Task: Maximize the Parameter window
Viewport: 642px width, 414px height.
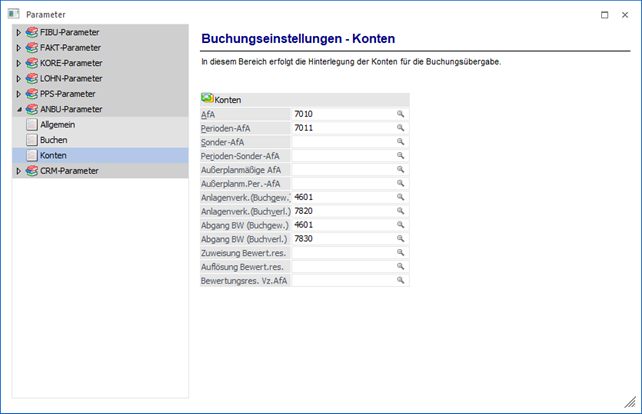Action: [x=604, y=14]
